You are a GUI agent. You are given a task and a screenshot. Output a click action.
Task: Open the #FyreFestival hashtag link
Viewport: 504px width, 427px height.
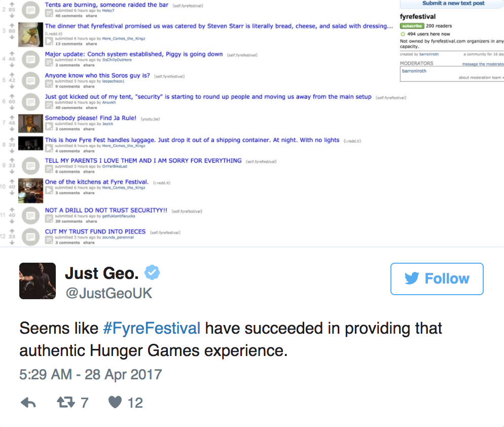[x=152, y=328]
